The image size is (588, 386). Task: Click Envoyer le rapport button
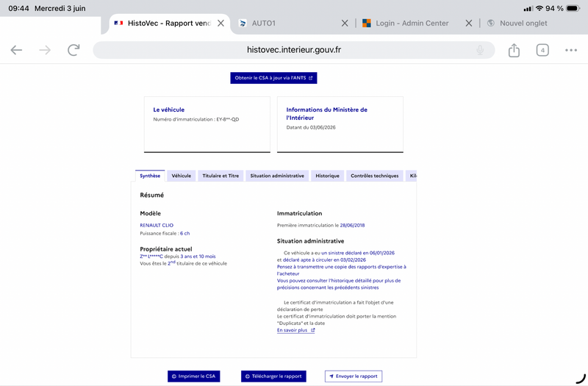coord(354,376)
